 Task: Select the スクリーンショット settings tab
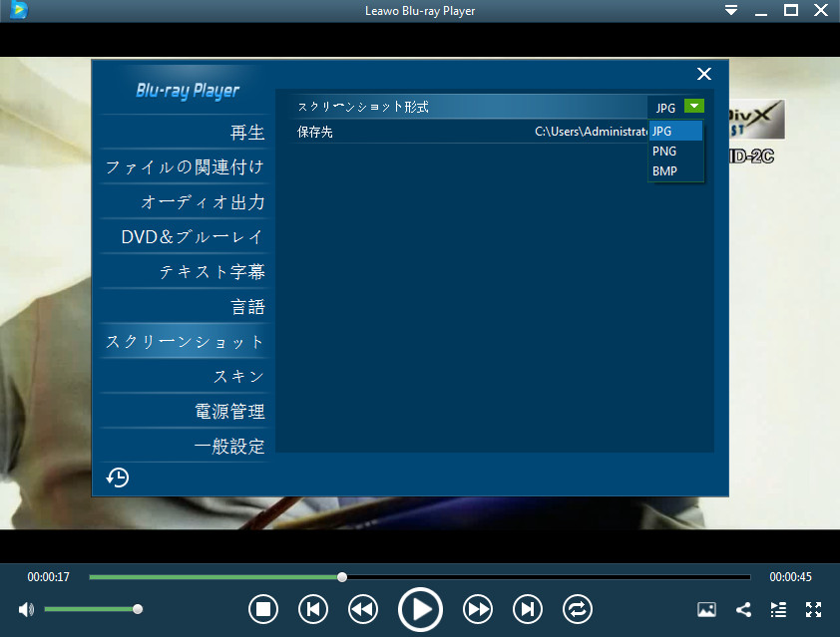185,342
